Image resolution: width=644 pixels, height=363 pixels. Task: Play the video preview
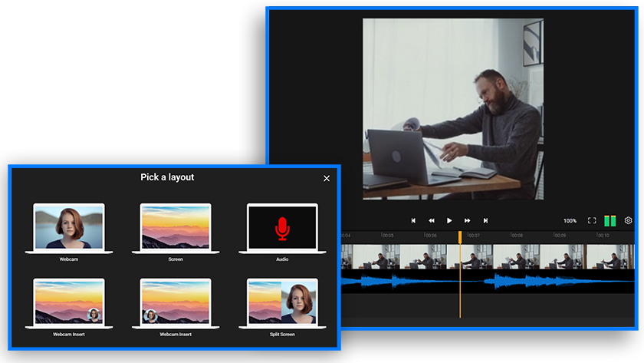tap(449, 221)
